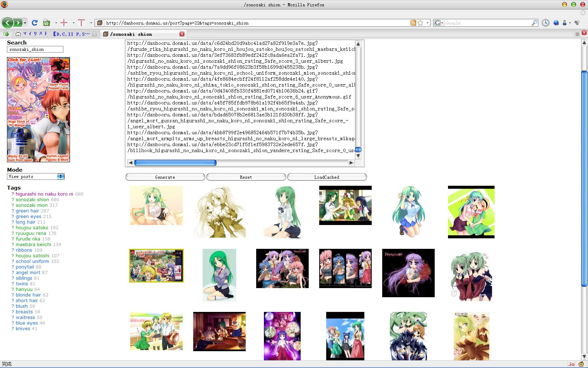Go back with the green back arrow
The height and width of the screenshot is (368, 588).
pyautogui.click(x=8, y=23)
